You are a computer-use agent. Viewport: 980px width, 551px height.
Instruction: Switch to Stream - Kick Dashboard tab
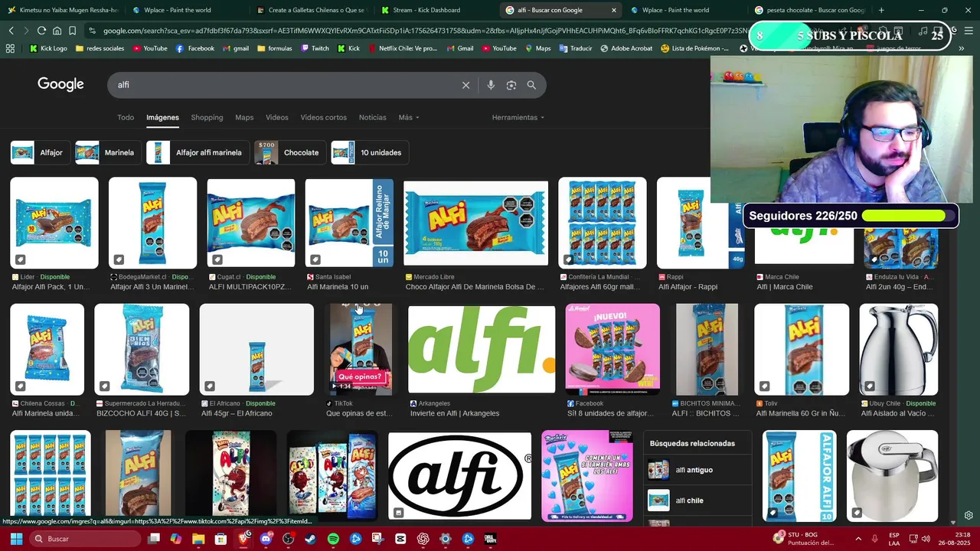click(x=436, y=10)
